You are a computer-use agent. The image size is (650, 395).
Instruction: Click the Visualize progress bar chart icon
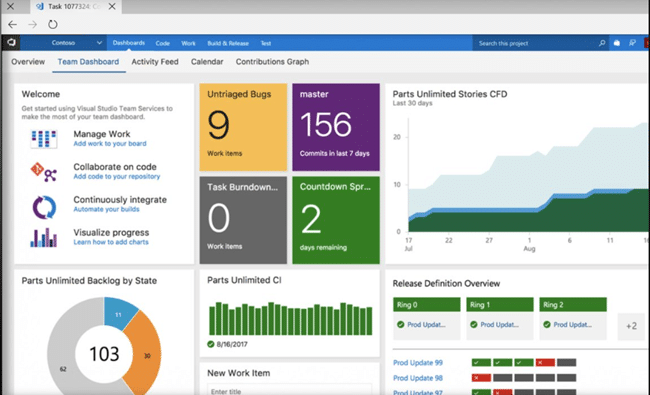[x=44, y=237]
